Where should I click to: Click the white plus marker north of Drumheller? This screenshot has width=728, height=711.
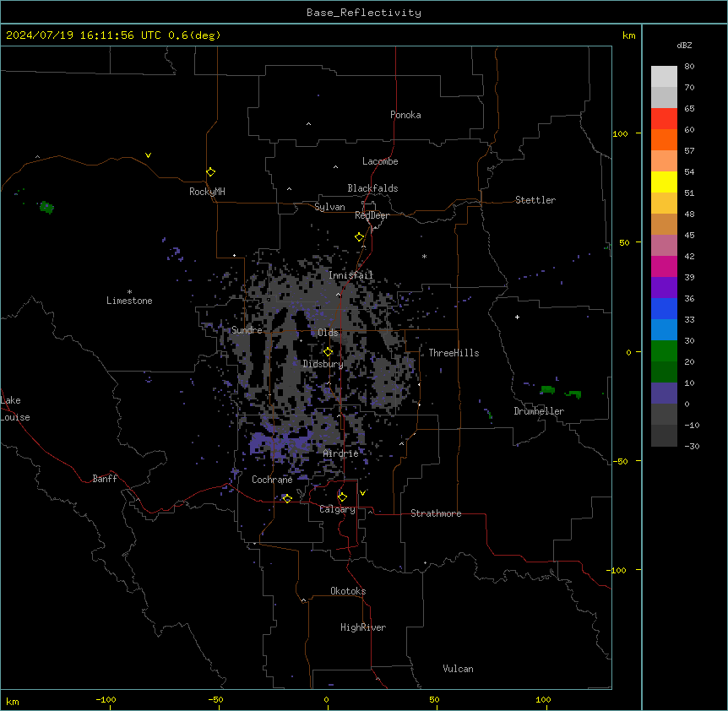click(x=517, y=317)
